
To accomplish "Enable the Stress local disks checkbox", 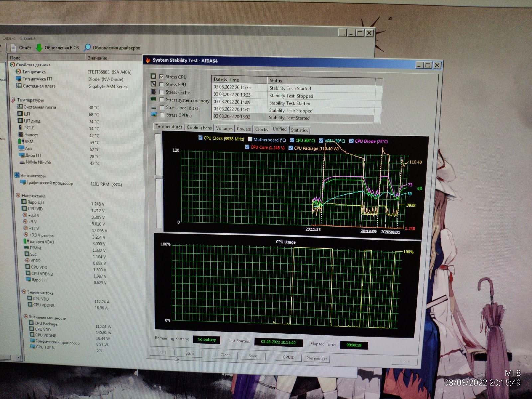I will point(162,107).
